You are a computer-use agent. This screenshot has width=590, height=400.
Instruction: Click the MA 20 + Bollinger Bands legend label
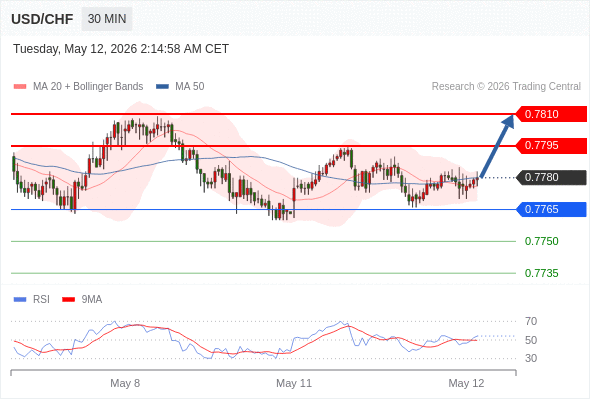[88, 87]
